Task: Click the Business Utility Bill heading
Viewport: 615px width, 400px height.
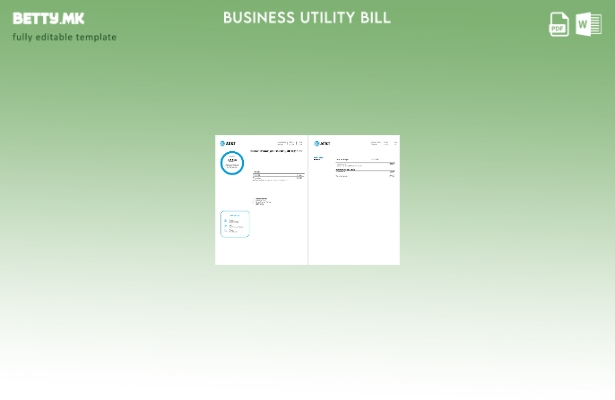Action: (307, 18)
